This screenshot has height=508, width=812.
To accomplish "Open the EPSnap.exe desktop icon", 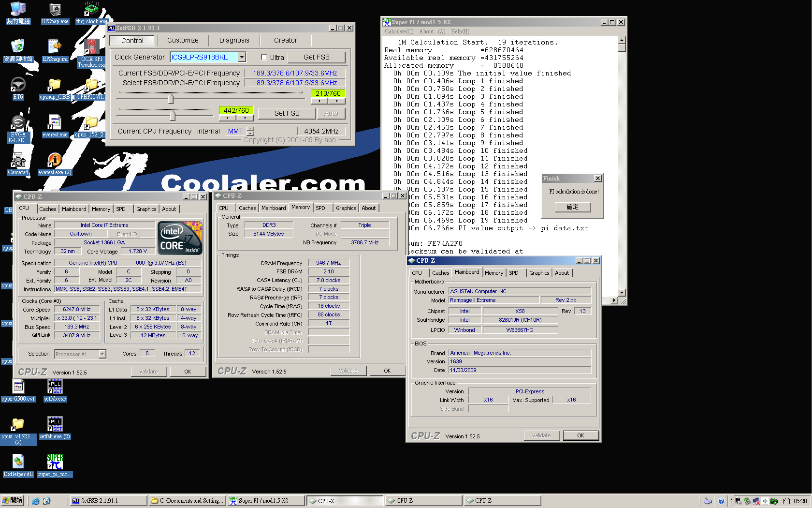I will point(55,13).
